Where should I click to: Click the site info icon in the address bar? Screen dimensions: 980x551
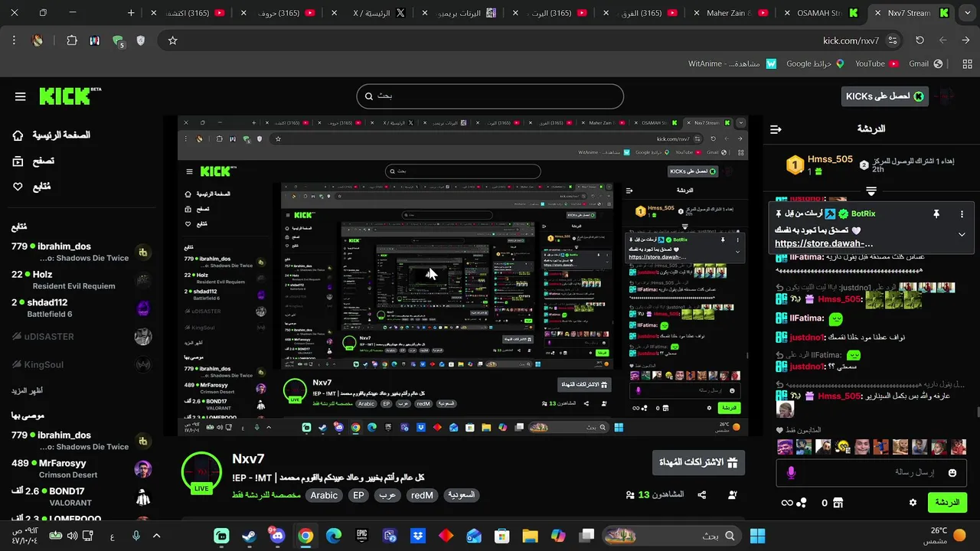coord(893,41)
